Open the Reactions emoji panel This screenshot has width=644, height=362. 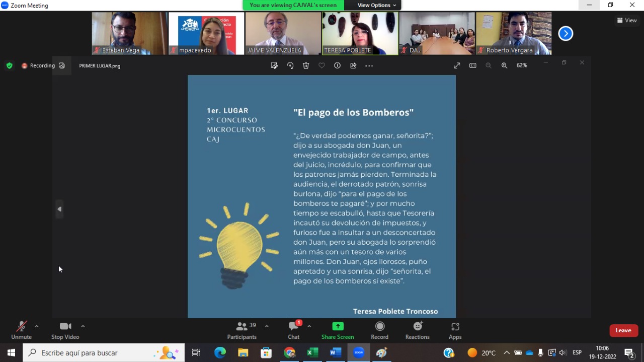(417, 330)
